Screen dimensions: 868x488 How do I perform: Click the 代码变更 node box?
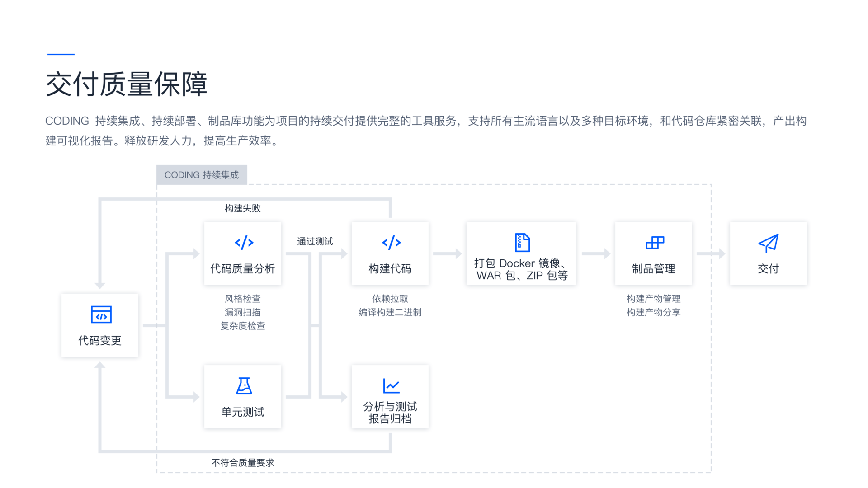tap(100, 325)
